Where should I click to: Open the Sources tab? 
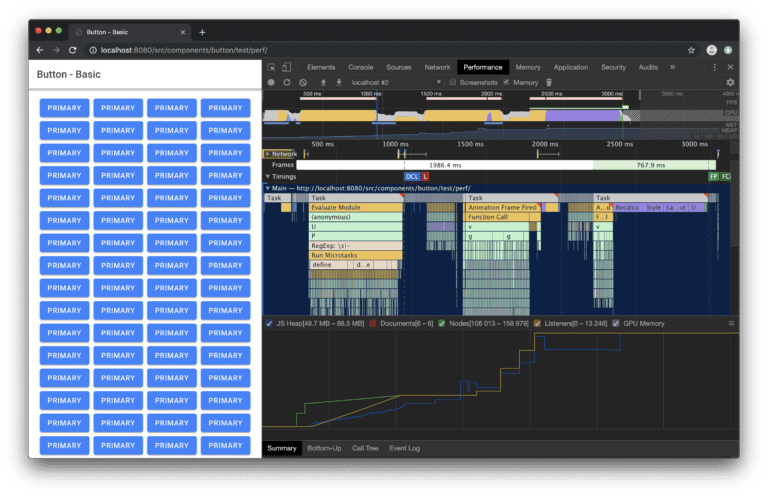pos(399,68)
